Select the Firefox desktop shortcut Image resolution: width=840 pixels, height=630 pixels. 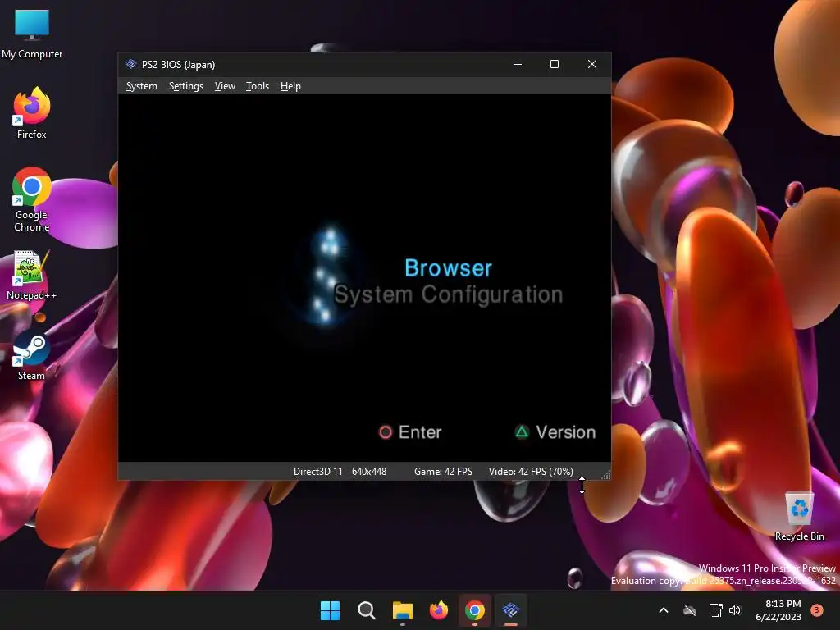(32, 113)
